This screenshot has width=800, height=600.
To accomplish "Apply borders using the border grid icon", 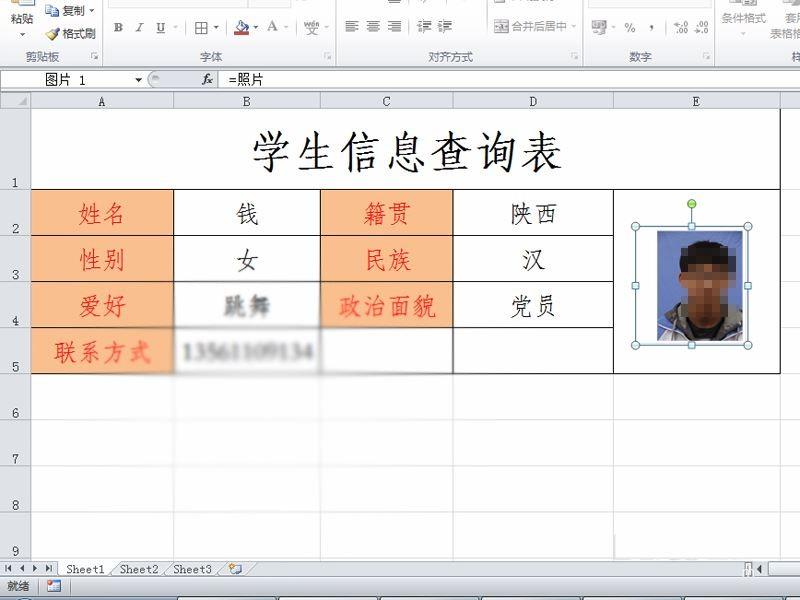I will coord(203,26).
